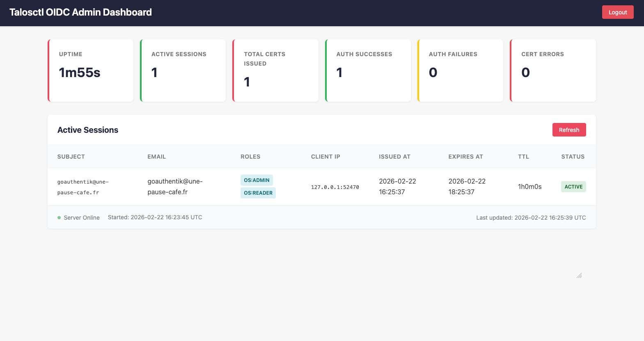Click the Uptime stat card
This screenshot has height=341, width=644.
click(91, 70)
